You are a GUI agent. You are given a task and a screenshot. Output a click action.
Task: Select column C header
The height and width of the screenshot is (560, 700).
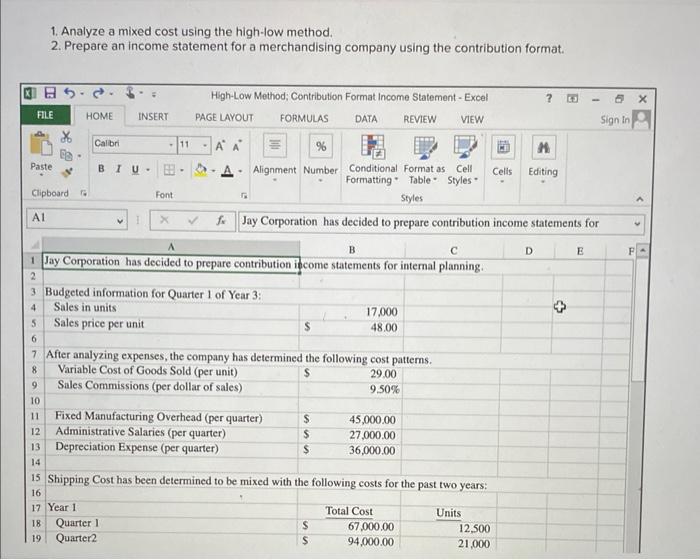(454, 250)
